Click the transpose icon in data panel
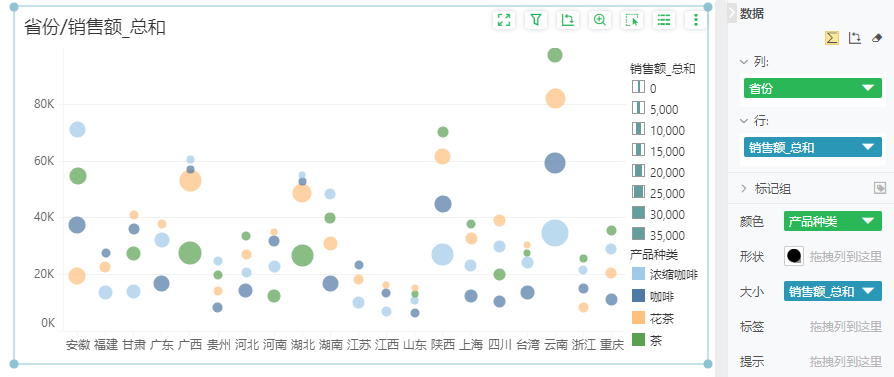 854,38
